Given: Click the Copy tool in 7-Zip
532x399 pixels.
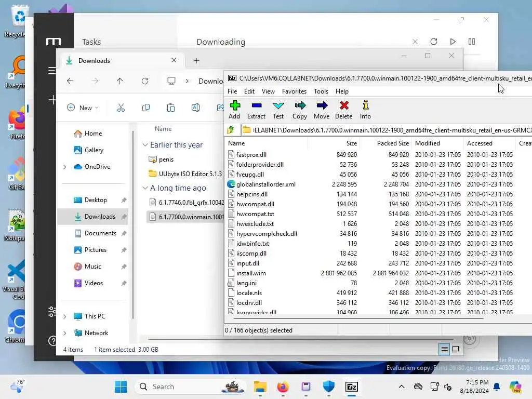Looking at the screenshot, I should [x=300, y=110].
